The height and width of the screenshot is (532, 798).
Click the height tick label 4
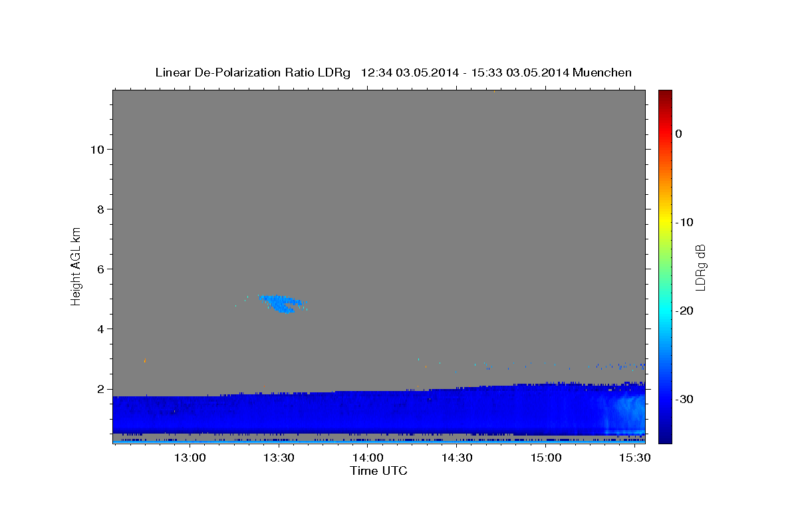click(x=100, y=329)
